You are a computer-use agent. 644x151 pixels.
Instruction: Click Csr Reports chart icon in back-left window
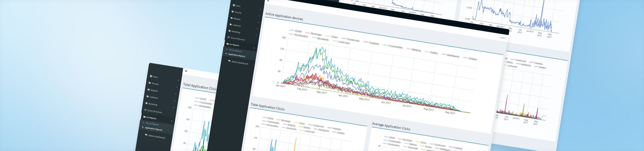pyautogui.click(x=144, y=117)
